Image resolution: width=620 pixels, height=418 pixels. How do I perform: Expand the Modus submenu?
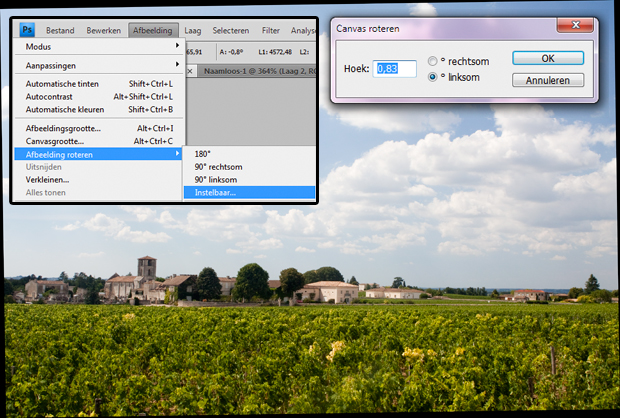[x=99, y=47]
